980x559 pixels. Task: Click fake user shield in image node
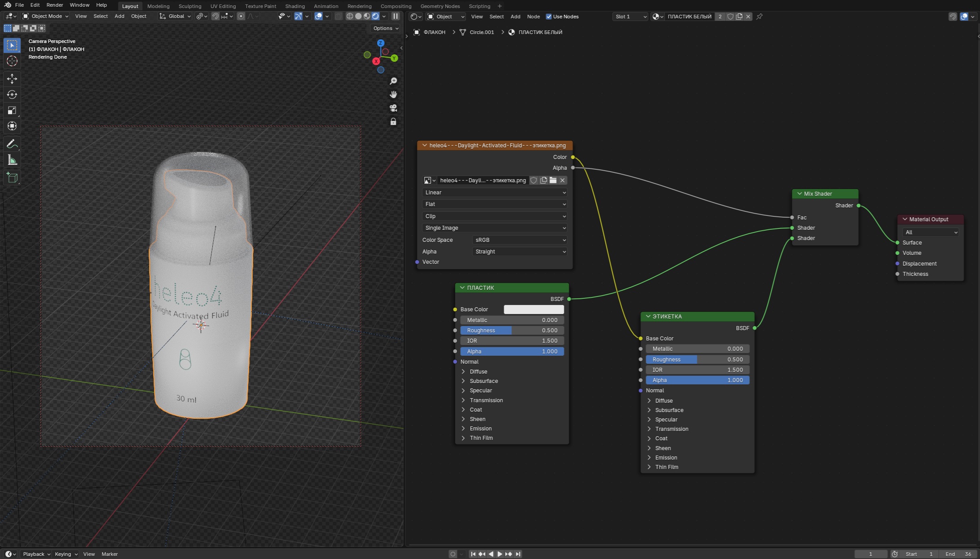(534, 180)
